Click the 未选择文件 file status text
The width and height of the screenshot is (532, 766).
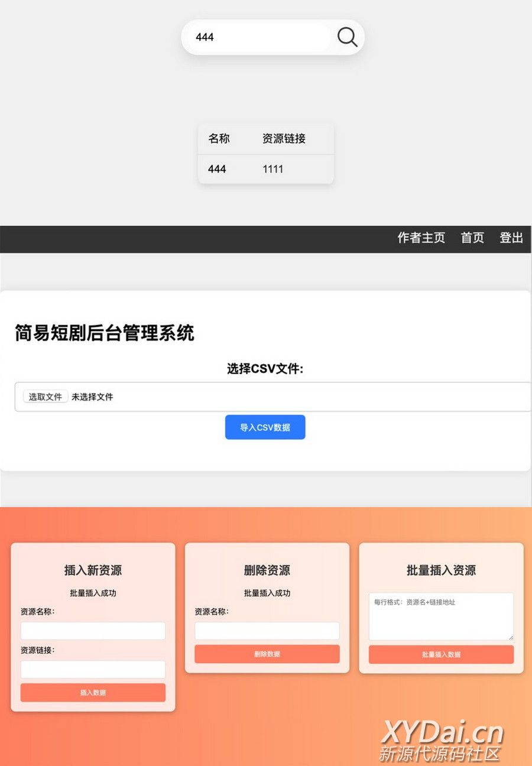[92, 397]
